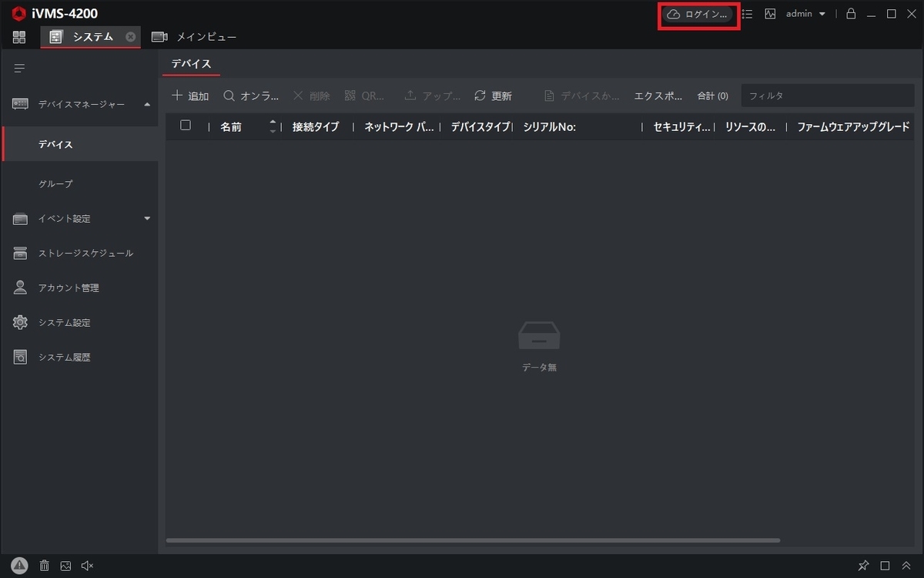Click the task list icon in title bar

[746, 13]
